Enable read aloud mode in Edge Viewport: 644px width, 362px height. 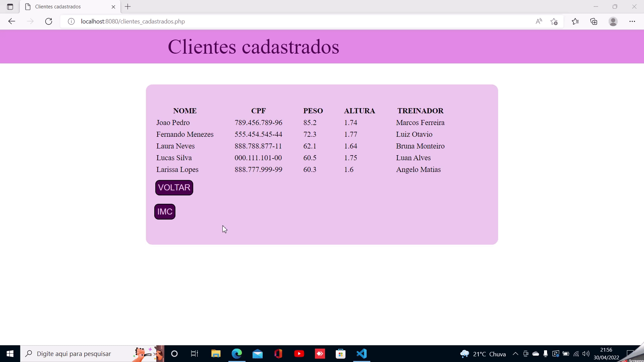(538, 21)
